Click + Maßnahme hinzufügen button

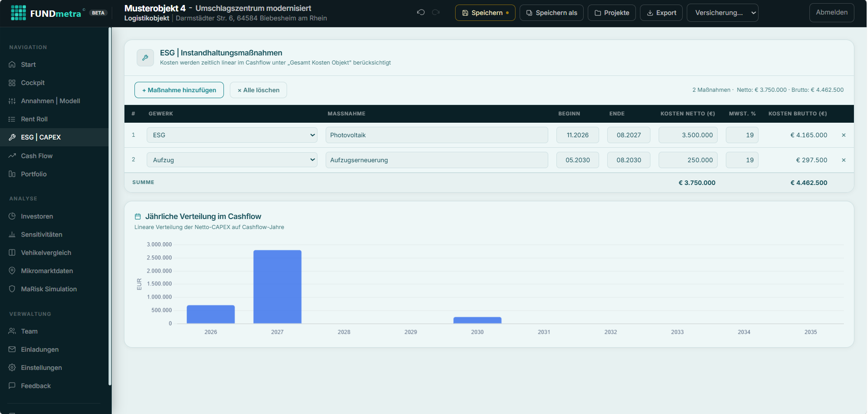point(179,90)
